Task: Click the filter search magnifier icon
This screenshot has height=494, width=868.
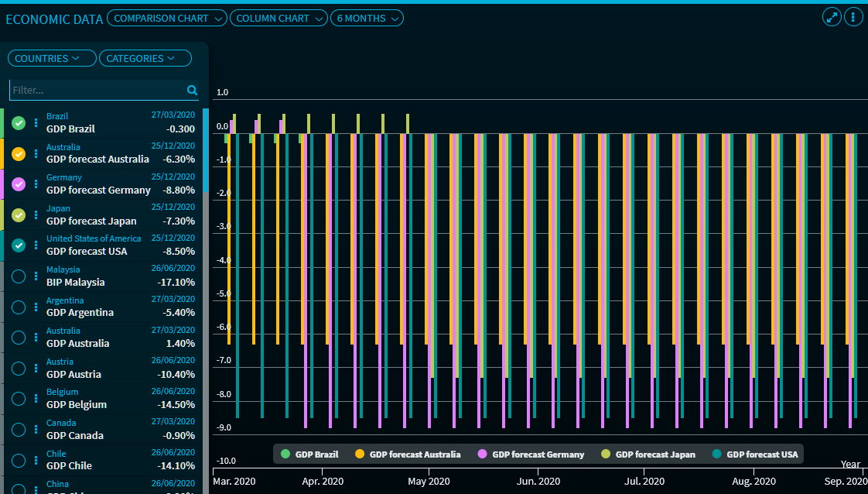Action: (192, 90)
